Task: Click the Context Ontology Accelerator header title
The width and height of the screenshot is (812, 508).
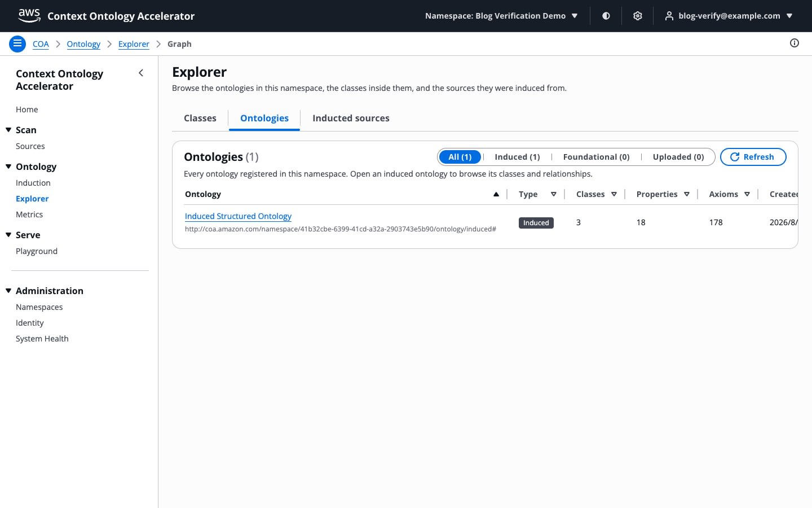Action: pyautogui.click(x=121, y=16)
